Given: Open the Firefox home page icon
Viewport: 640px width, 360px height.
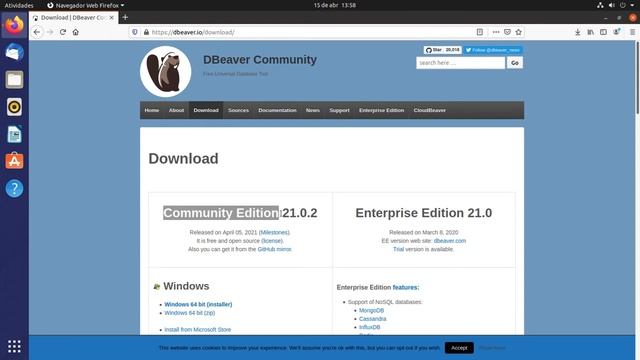Looking at the screenshot, I should (x=76, y=32).
